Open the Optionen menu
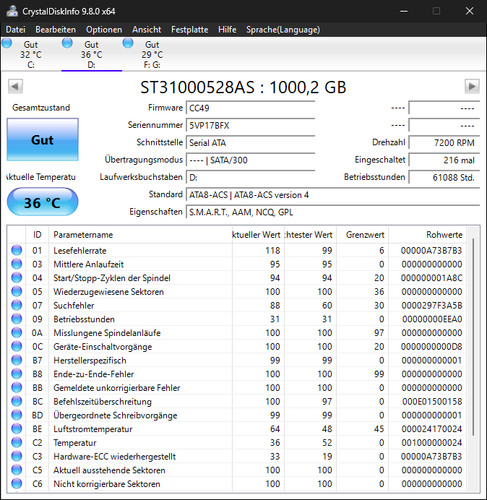The image size is (487, 500). (104, 30)
